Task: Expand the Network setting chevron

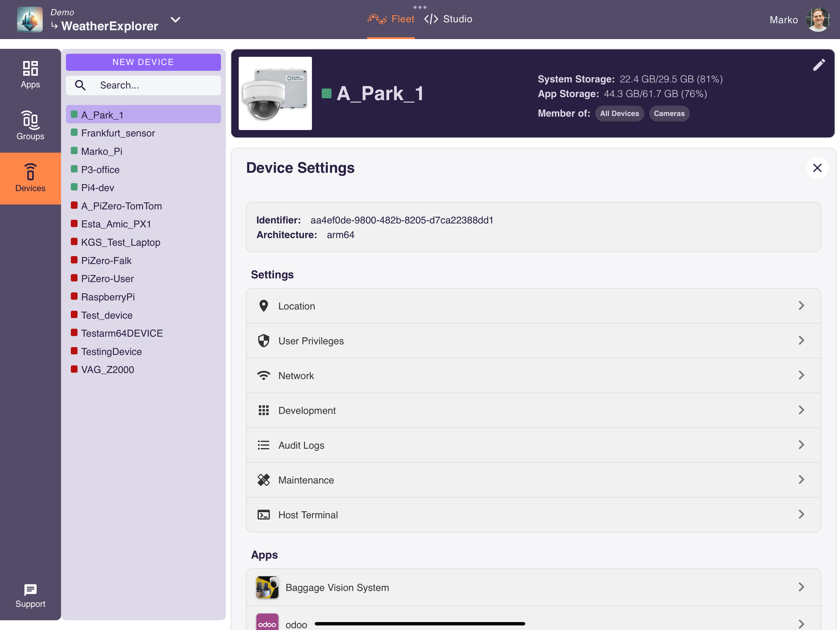Action: click(x=801, y=375)
